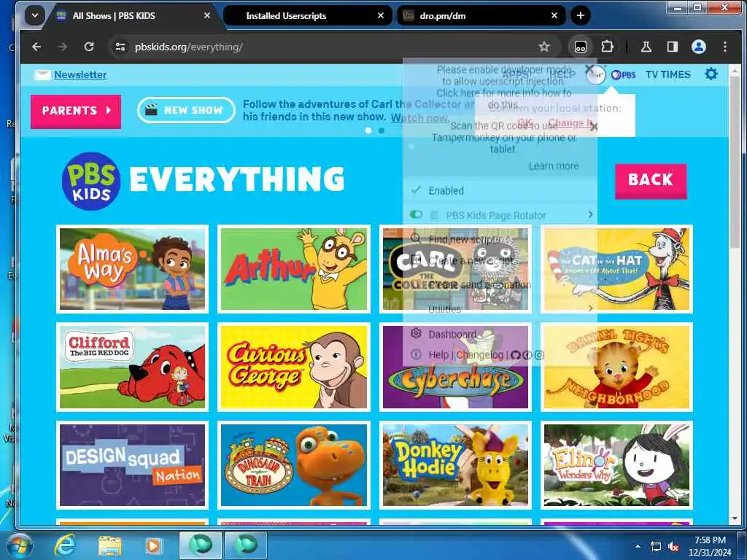The width and height of the screenshot is (747, 560).
Task: Click the Tampermonkey extension icon
Action: click(580, 47)
